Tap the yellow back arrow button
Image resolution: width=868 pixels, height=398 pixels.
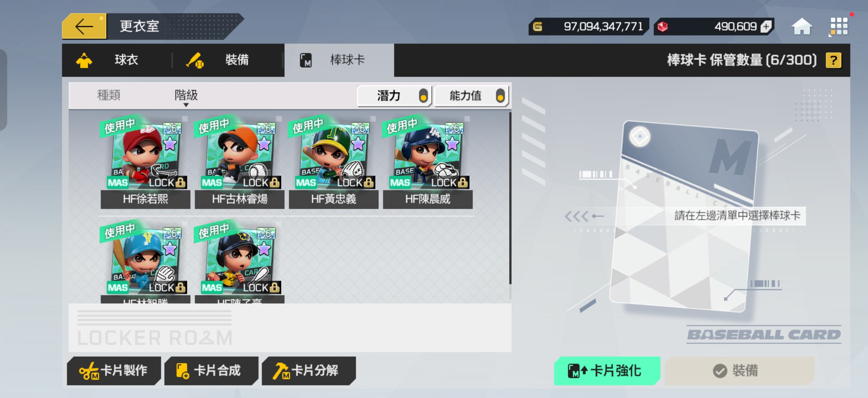84,26
